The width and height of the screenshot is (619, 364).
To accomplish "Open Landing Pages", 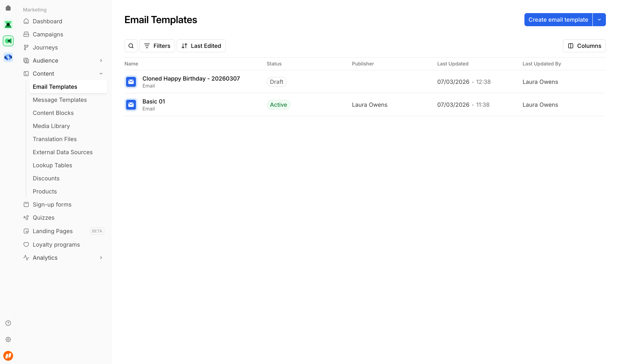I will coord(53,231).
